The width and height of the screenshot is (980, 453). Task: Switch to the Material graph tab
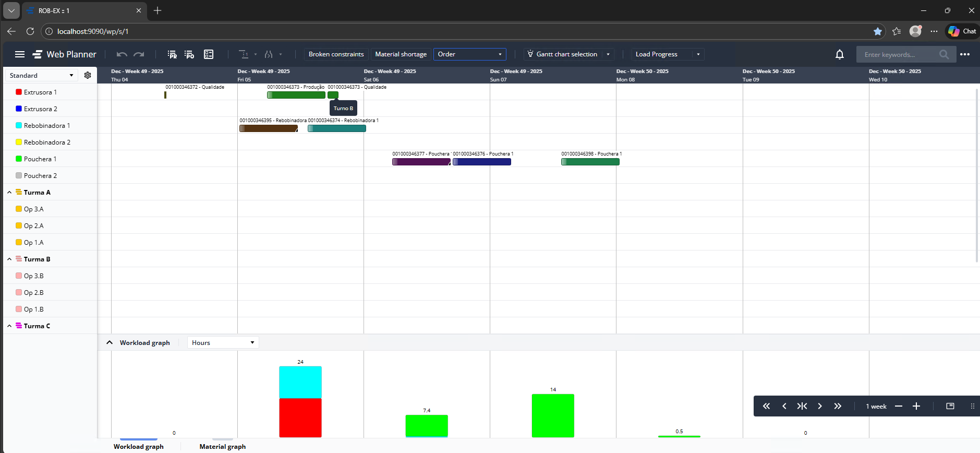(x=222, y=446)
